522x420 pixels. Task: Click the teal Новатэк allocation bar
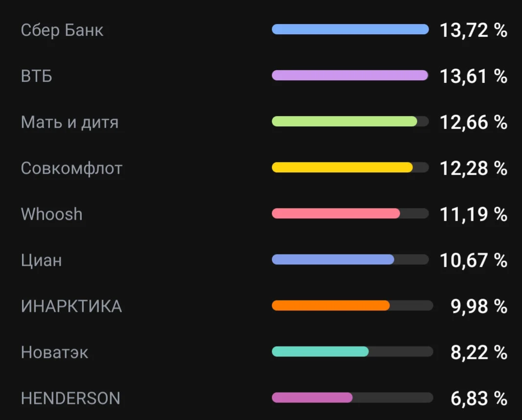(320, 351)
